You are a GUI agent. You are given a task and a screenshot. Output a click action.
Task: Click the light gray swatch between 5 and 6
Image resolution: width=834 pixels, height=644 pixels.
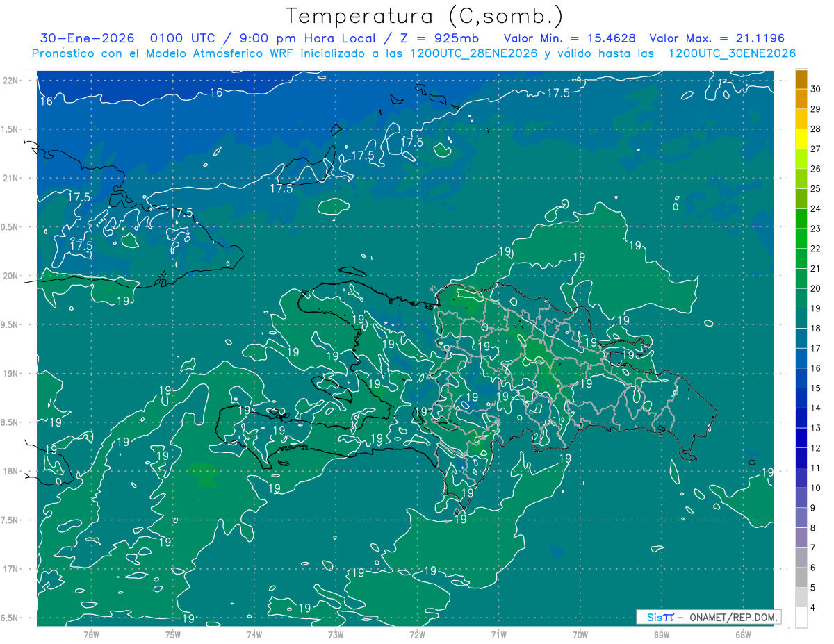pyautogui.click(x=801, y=578)
